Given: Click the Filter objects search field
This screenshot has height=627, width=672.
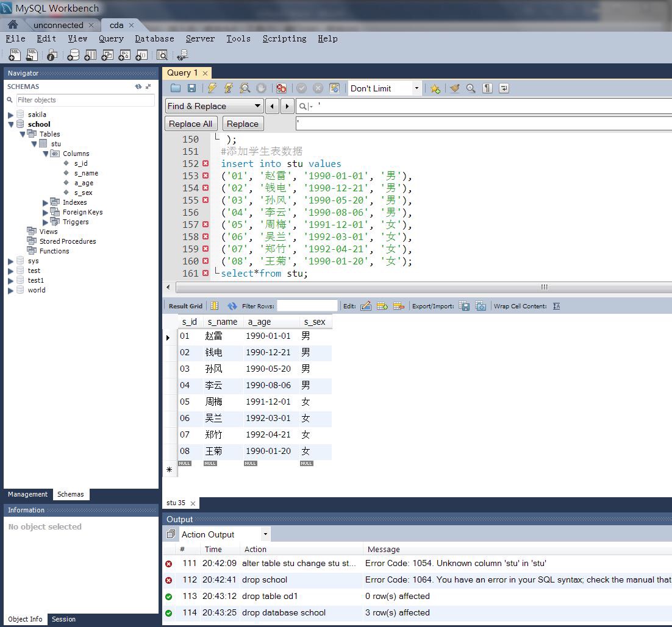Looking at the screenshot, I should (85, 100).
